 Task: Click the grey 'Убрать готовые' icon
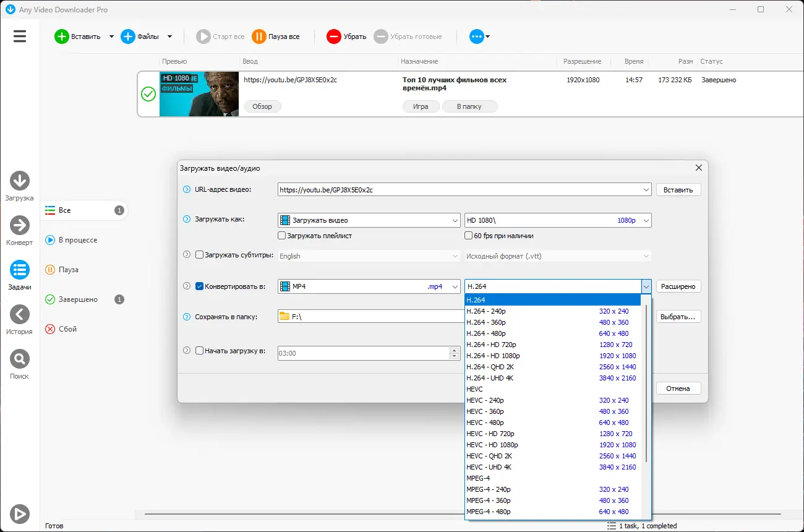[x=381, y=36]
